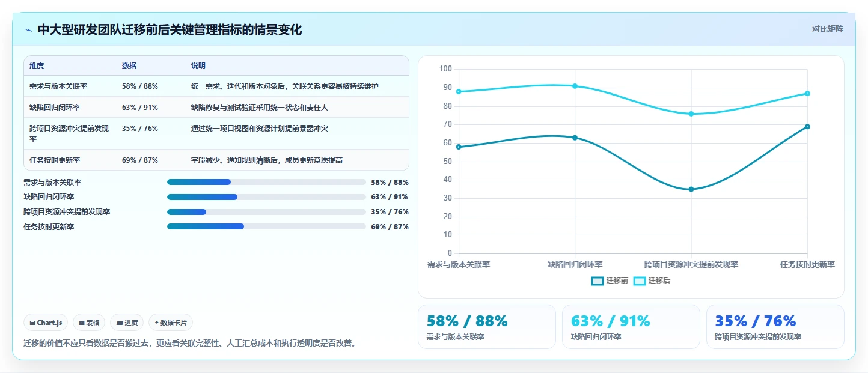Select table cell 跨项目资源冲突提前发现率
868x373 pixels.
click(x=70, y=133)
